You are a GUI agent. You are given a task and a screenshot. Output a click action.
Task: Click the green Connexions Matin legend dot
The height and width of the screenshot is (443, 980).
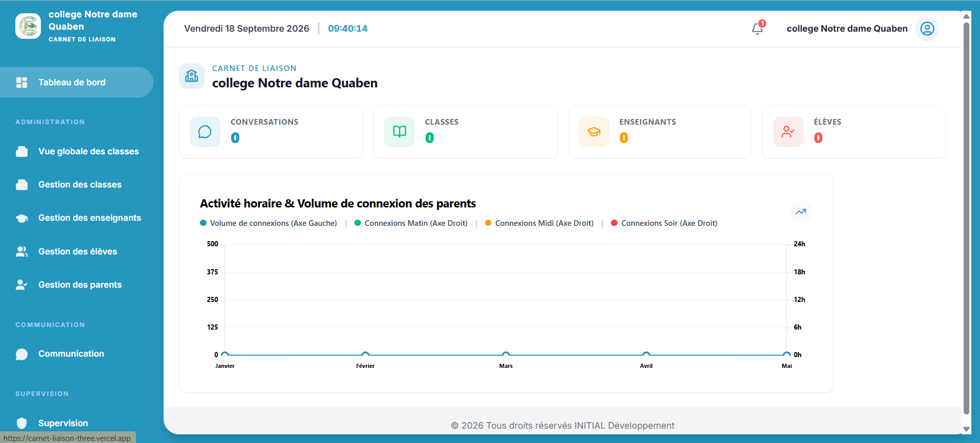(357, 223)
